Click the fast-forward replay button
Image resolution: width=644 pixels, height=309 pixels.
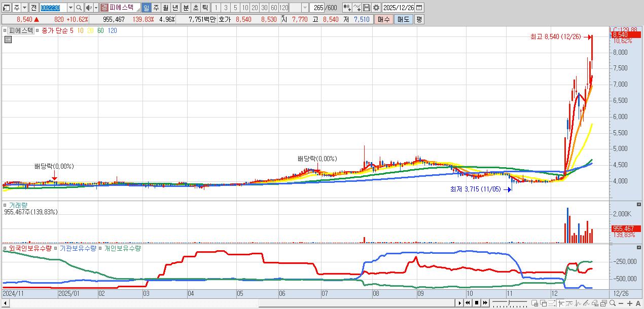point(485,303)
